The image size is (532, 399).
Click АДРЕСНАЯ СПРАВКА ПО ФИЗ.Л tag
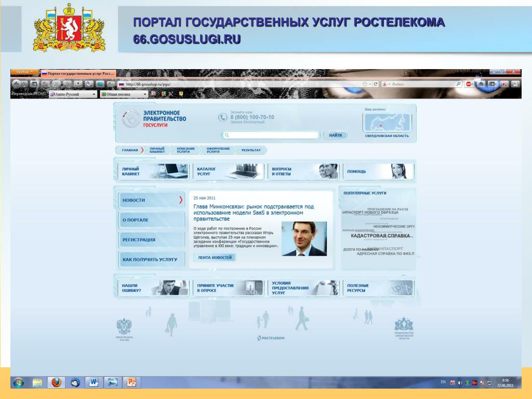coord(385,254)
